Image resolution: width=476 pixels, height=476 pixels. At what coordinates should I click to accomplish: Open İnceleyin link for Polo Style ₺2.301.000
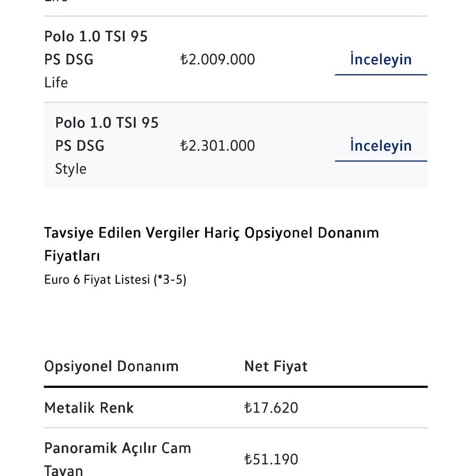coord(381,146)
